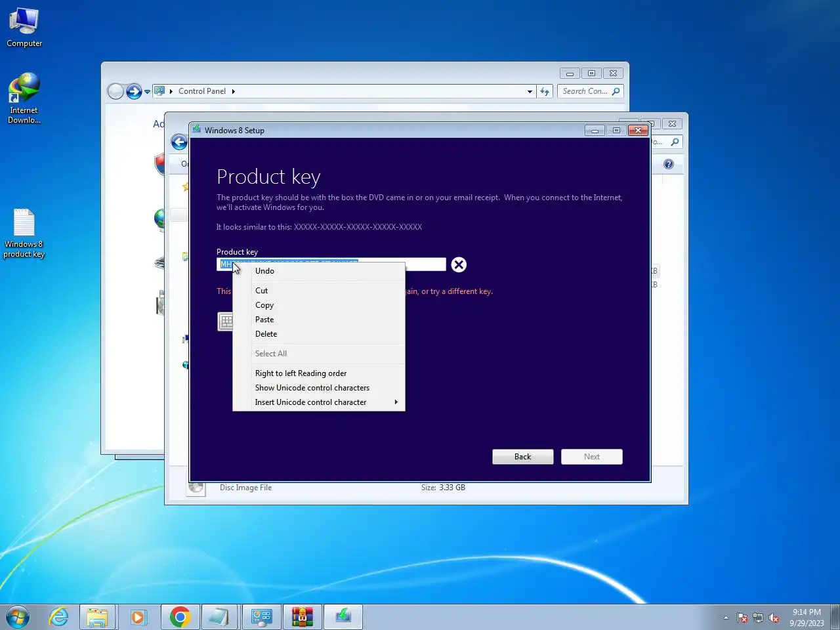
Task: Open Internet Download Manager desktop shortcut
Action: (24, 98)
